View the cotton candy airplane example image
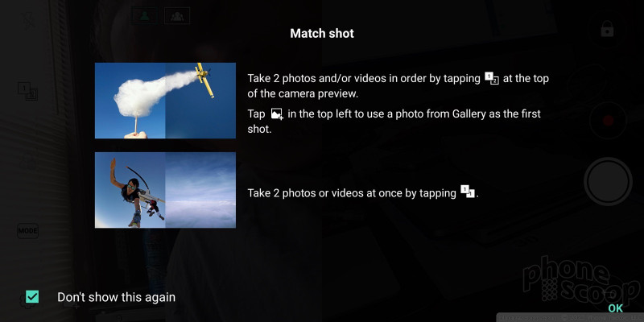This screenshot has width=644, height=322. click(165, 101)
